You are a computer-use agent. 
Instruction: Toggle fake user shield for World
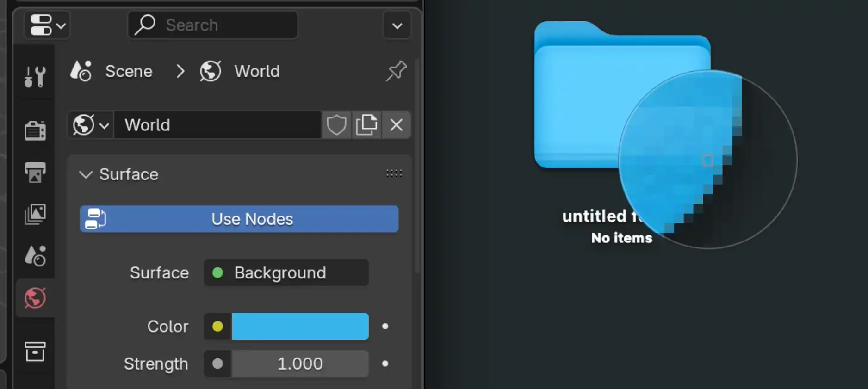click(336, 125)
